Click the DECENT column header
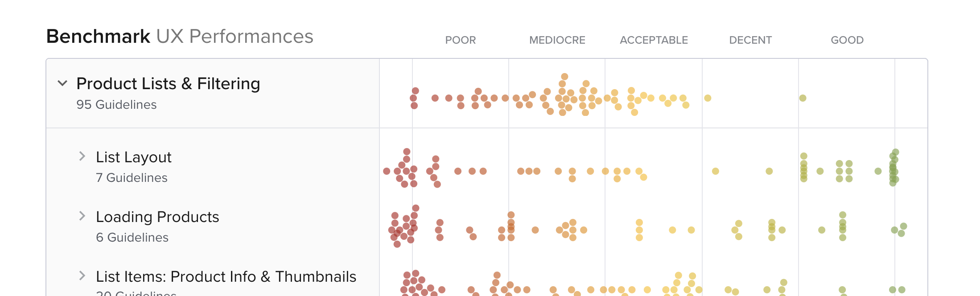The width and height of the screenshot is (980, 296). 750,40
